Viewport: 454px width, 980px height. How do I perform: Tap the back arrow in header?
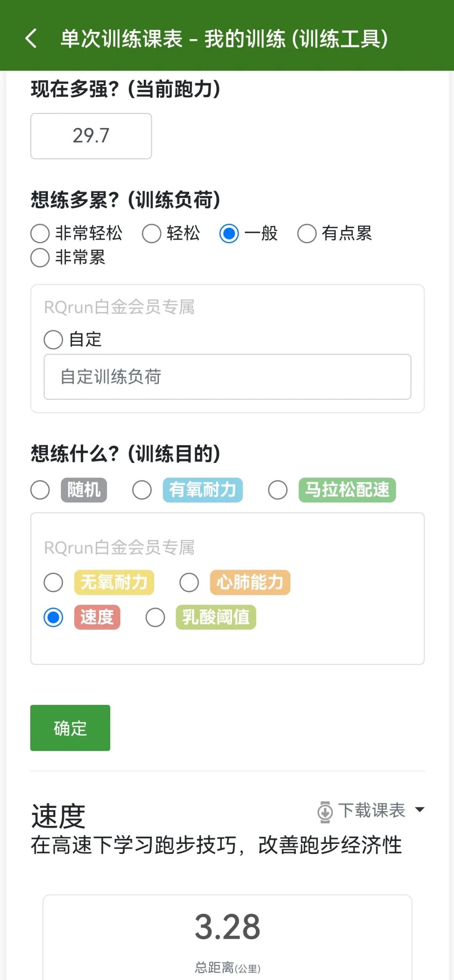pyautogui.click(x=31, y=38)
